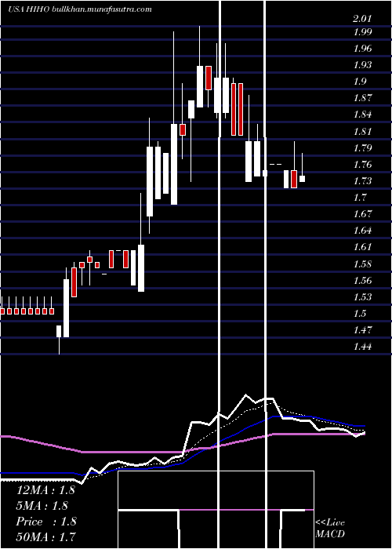Viewport: 392px width, 549px height.
Task: Click the 1.56 price axis label
Action: point(362,281)
